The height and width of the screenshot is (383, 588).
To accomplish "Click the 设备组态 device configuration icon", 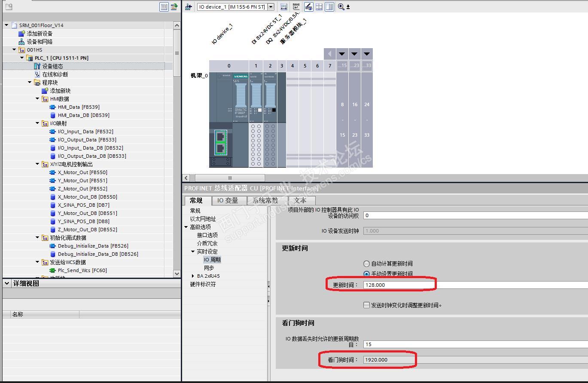I will pos(37,66).
